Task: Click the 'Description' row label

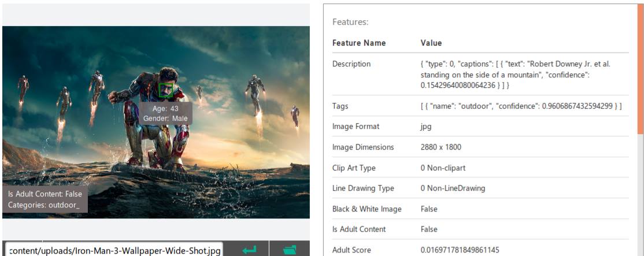Action: point(351,64)
